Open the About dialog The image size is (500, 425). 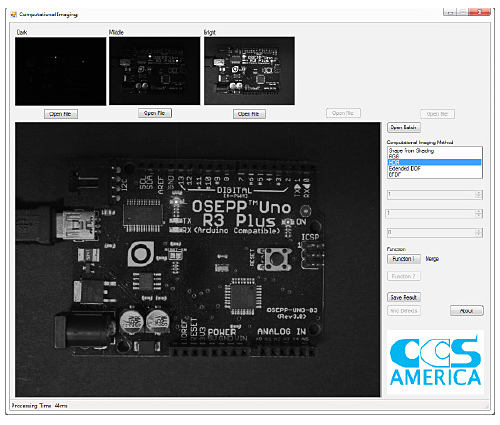467,311
